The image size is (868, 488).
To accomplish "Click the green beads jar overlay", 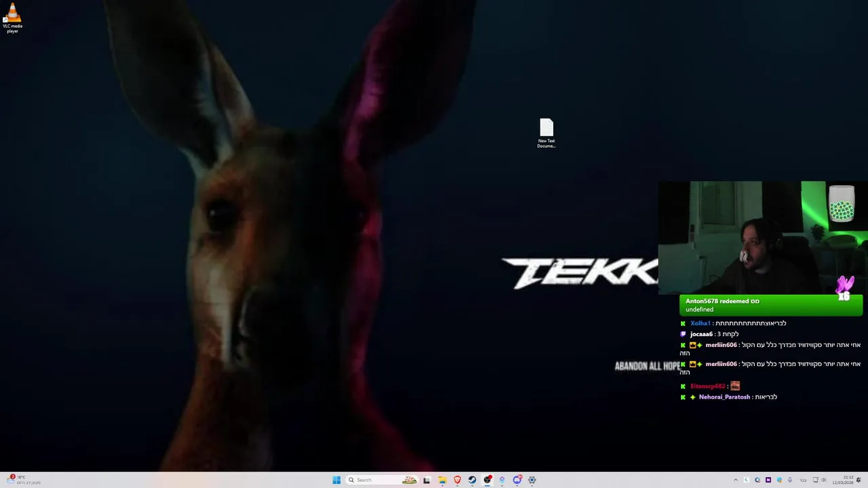I will pyautogui.click(x=842, y=204).
